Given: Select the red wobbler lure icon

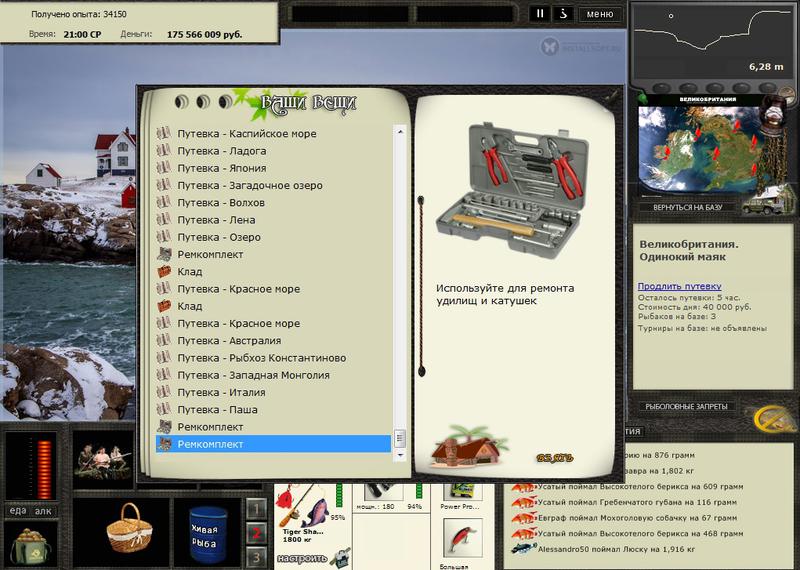Looking at the screenshot, I should [x=462, y=540].
